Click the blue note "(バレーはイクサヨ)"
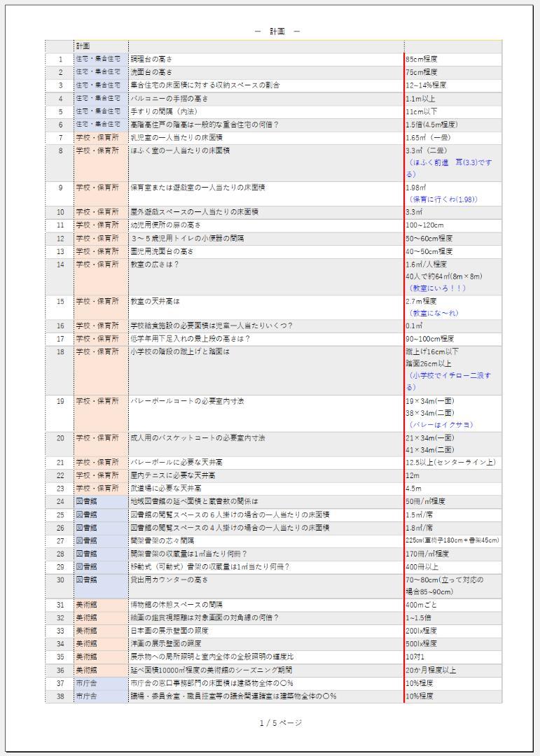The height and width of the screenshot is (756, 540). [x=441, y=426]
